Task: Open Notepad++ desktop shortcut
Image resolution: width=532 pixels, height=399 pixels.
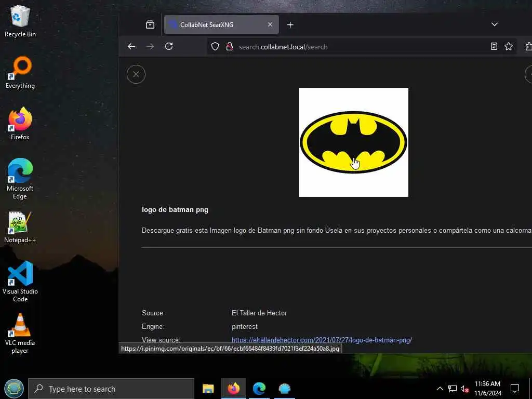Action: [x=20, y=228]
